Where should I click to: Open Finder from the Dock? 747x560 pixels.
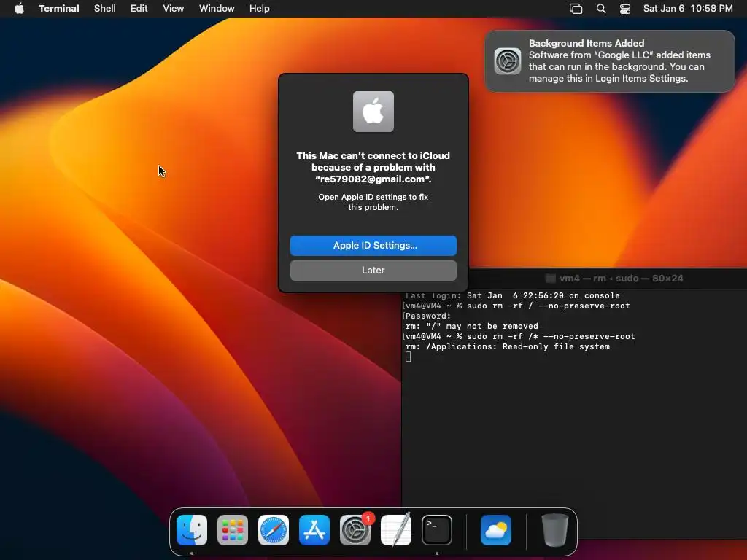tap(192, 529)
